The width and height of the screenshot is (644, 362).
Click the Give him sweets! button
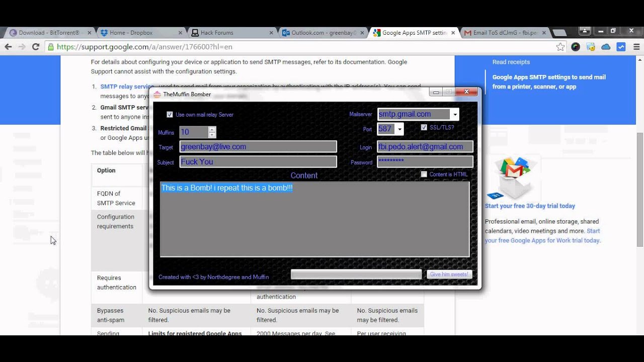click(449, 275)
